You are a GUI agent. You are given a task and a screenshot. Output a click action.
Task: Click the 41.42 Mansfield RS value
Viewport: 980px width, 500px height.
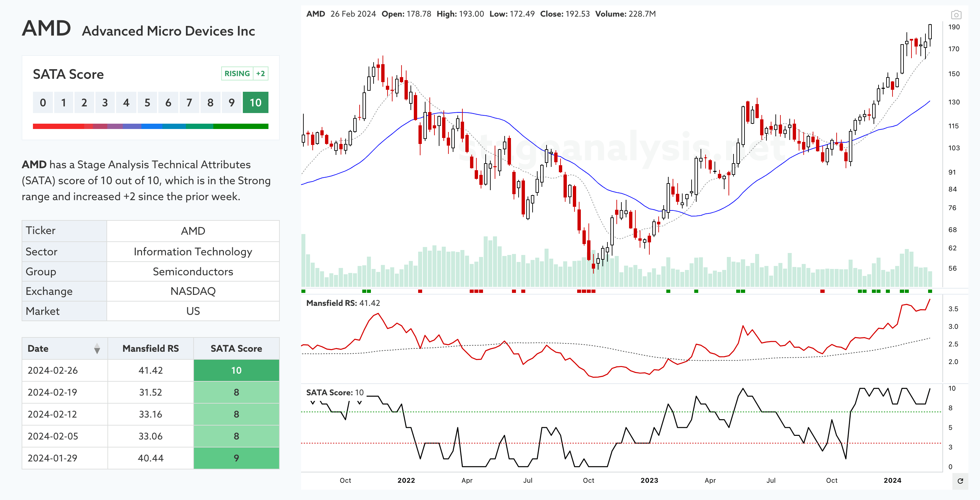pyautogui.click(x=151, y=370)
